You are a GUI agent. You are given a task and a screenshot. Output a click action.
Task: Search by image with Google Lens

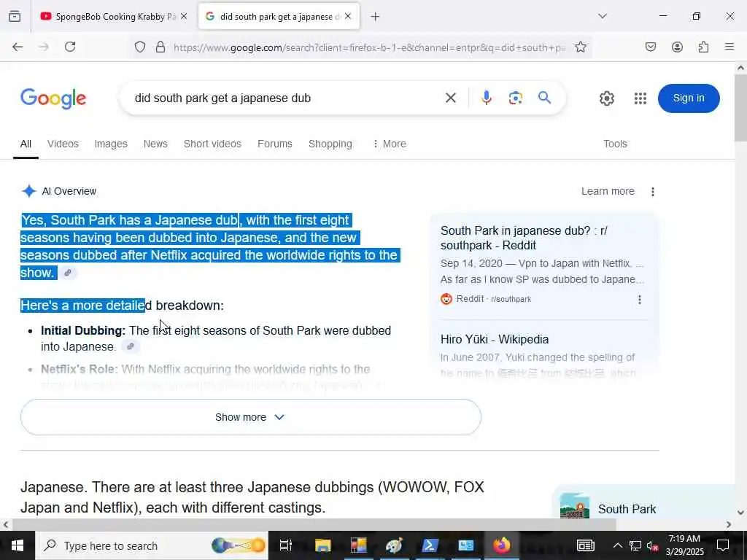[x=516, y=98]
